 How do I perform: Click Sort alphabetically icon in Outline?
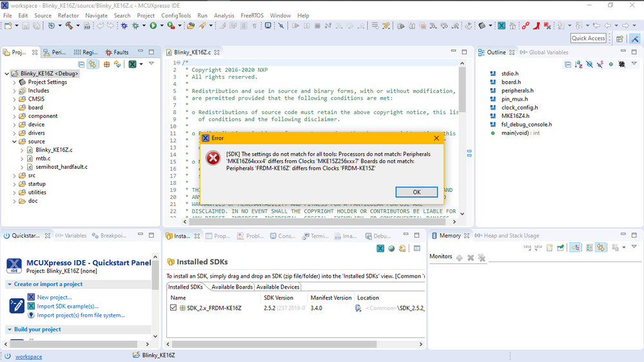point(579,64)
